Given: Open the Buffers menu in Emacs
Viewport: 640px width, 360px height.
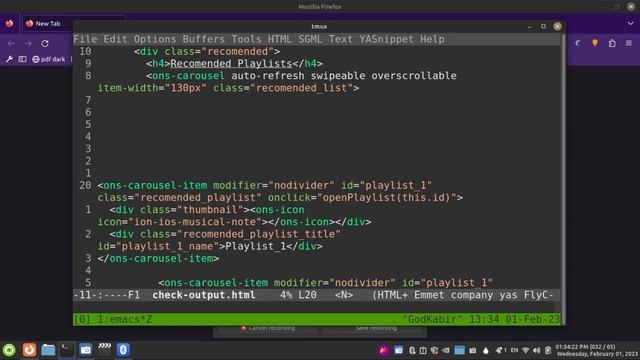Looking at the screenshot, I should (x=203, y=39).
